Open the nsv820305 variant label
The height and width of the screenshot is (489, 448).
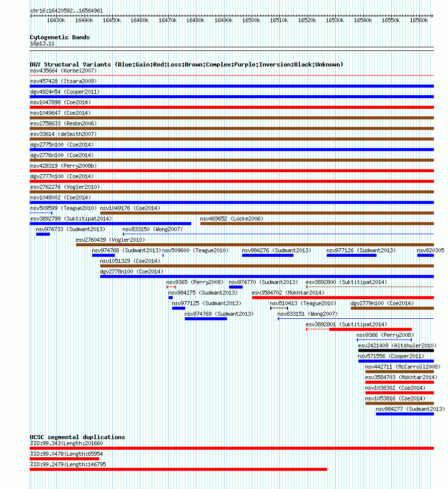coord(430,251)
